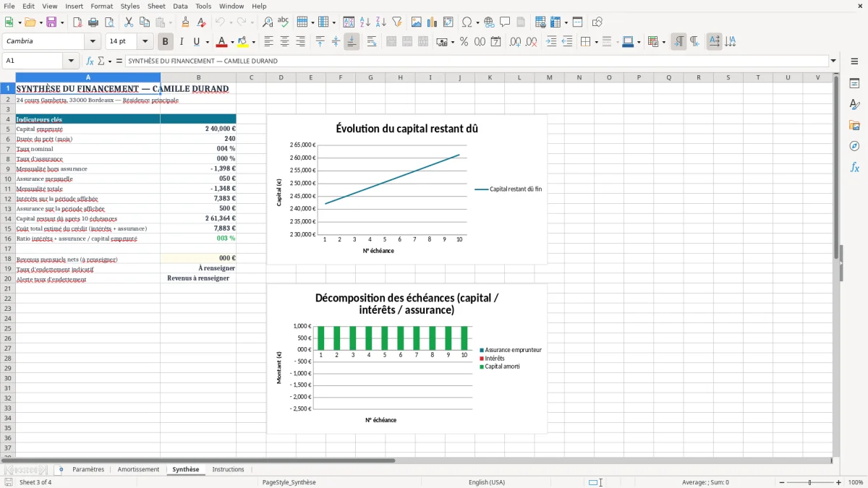
Task: Activate Clone Formatting paintbrush
Action: tap(185, 22)
